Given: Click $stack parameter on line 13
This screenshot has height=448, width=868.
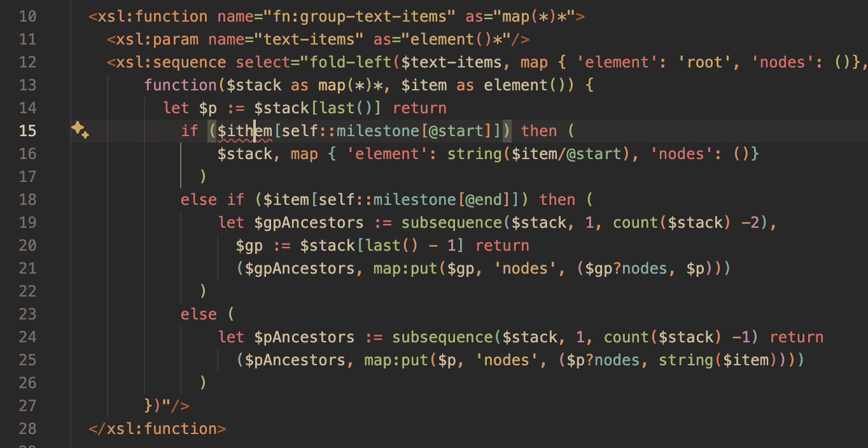Looking at the screenshot, I should click(254, 85).
